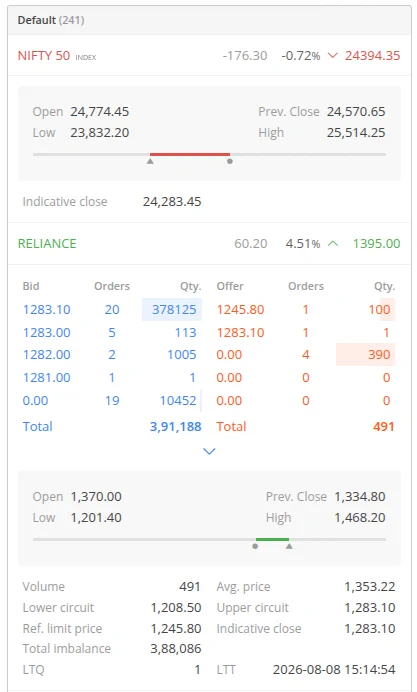Click the RELIANCE green day-range bar
This screenshot has height=692, width=417.
click(272, 539)
